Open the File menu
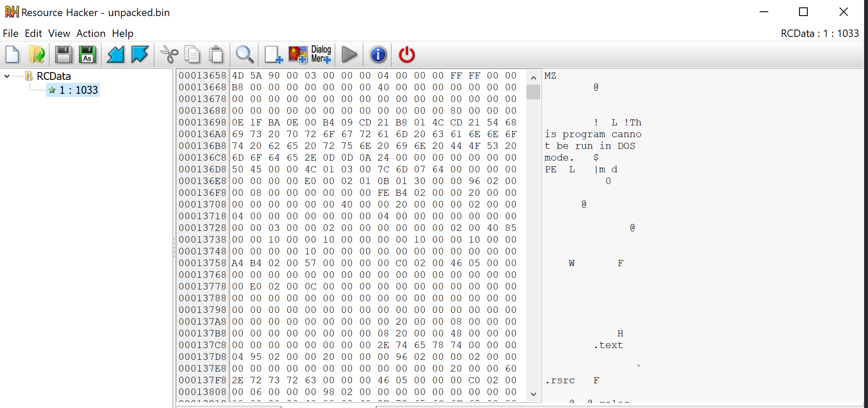Image resolution: width=868 pixels, height=408 pixels. pyautogui.click(x=11, y=33)
